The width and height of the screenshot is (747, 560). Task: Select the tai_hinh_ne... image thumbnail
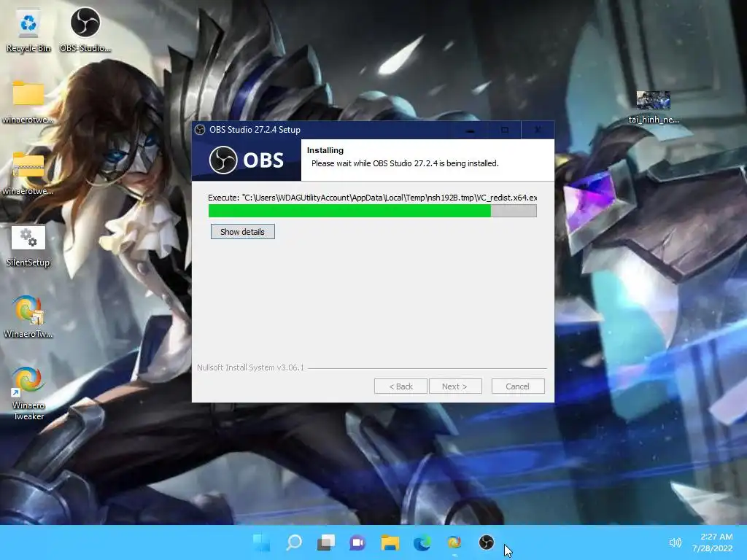pyautogui.click(x=653, y=107)
